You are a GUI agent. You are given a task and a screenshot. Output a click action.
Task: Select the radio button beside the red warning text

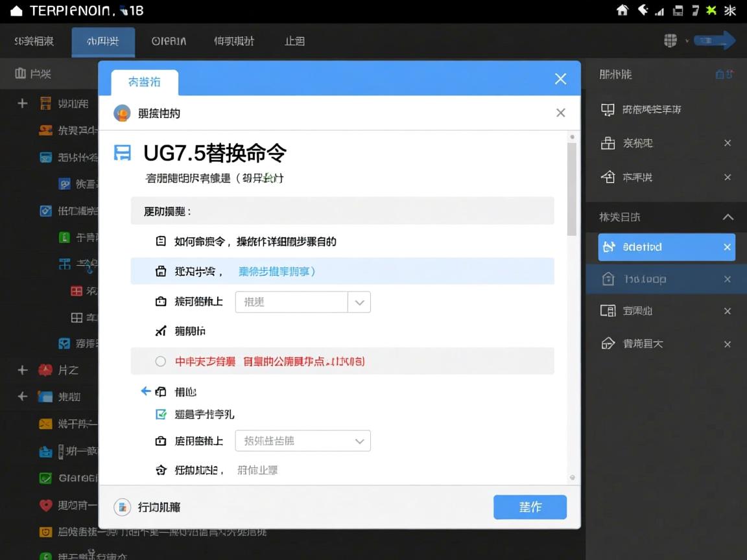click(160, 362)
